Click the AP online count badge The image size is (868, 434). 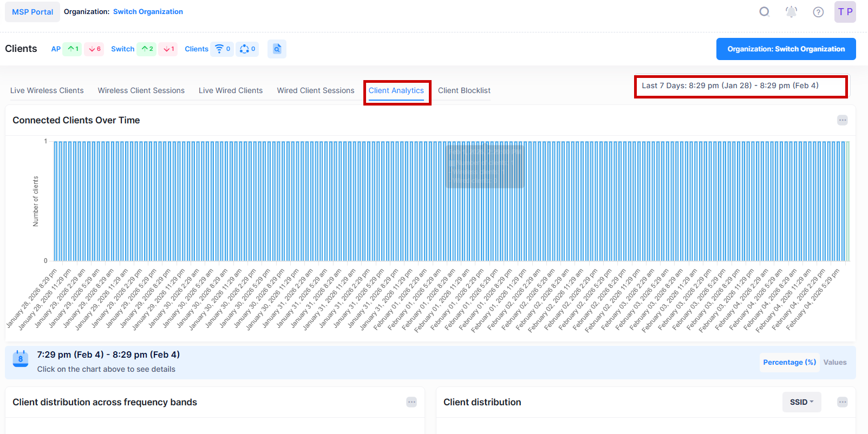72,49
